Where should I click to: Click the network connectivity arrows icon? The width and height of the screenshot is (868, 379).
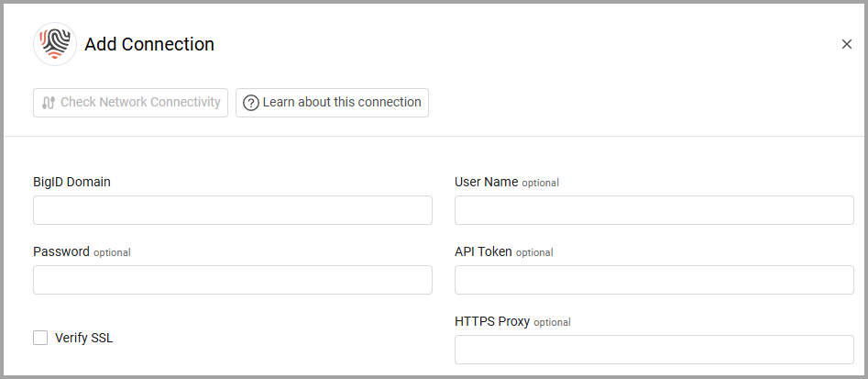tap(49, 103)
